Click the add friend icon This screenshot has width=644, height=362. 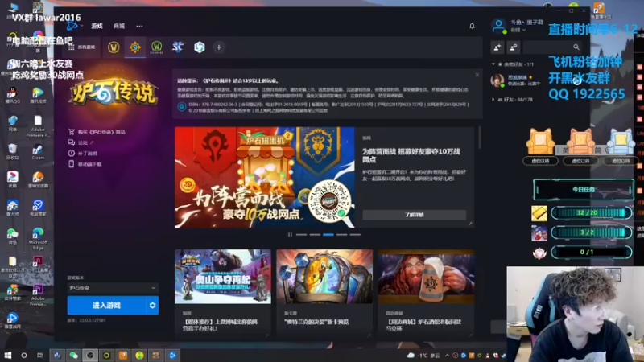pos(497,47)
